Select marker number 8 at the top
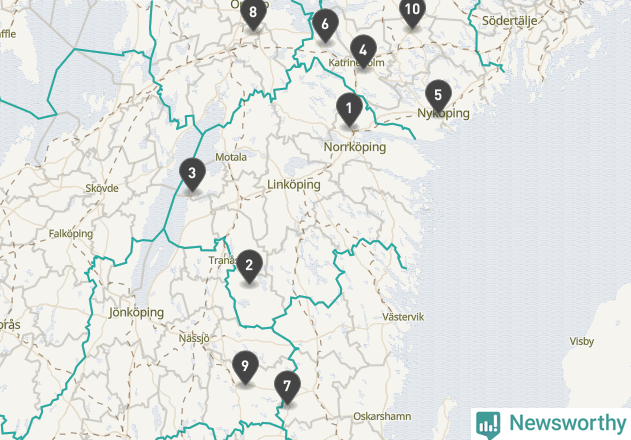Screen dimensions: 631x440 coord(253,13)
